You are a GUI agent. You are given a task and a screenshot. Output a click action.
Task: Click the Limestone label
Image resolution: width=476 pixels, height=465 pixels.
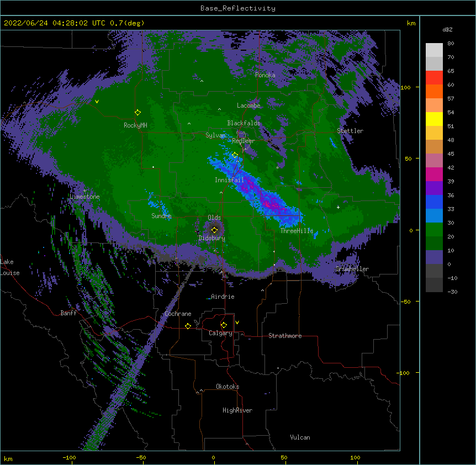(x=84, y=197)
